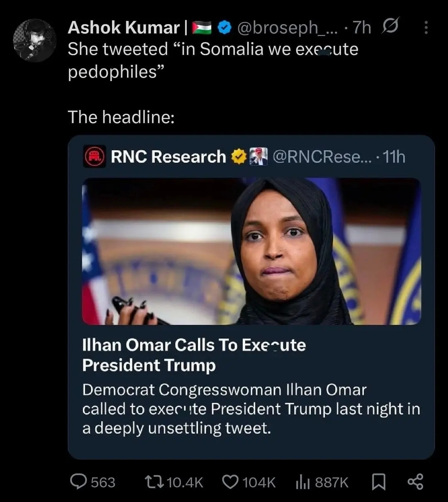Click the affiliate badge beside RNC Research
The height and width of the screenshot is (502, 448).
(258, 157)
